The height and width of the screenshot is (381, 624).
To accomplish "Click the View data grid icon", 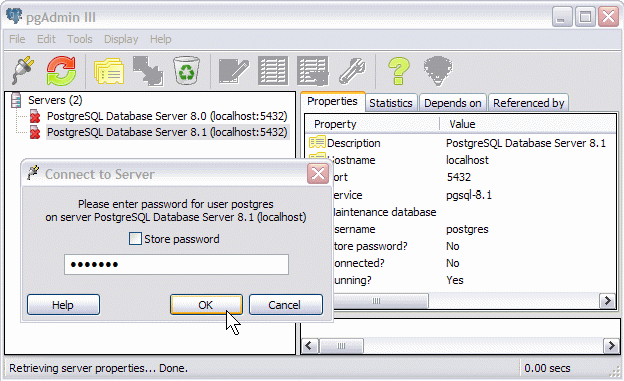I will pos(273,71).
